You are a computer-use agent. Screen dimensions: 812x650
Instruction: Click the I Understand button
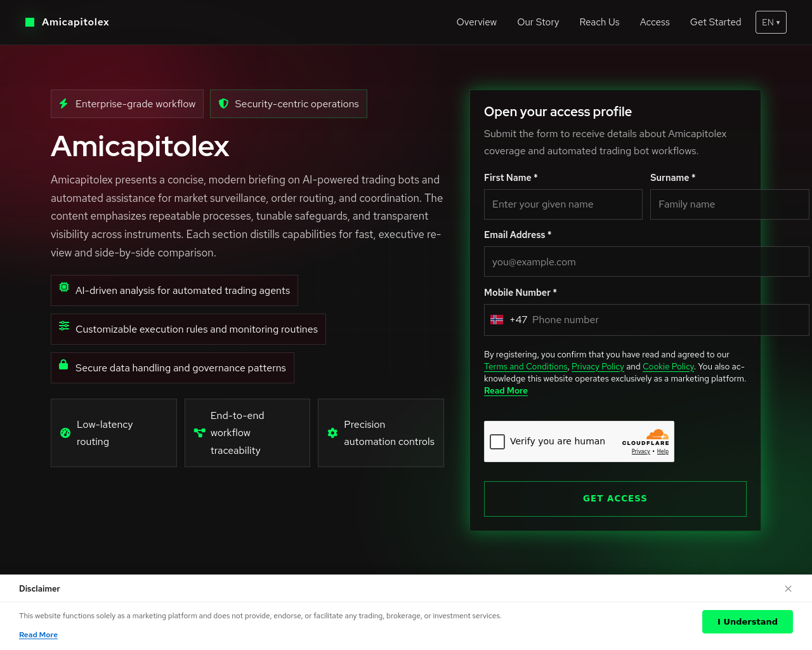[747, 621]
